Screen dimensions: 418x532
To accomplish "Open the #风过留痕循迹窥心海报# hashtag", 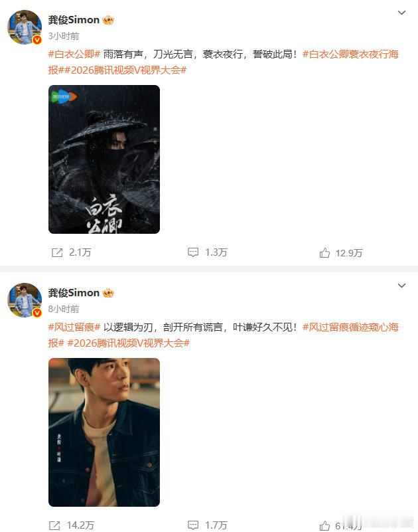I will [x=223, y=335].
